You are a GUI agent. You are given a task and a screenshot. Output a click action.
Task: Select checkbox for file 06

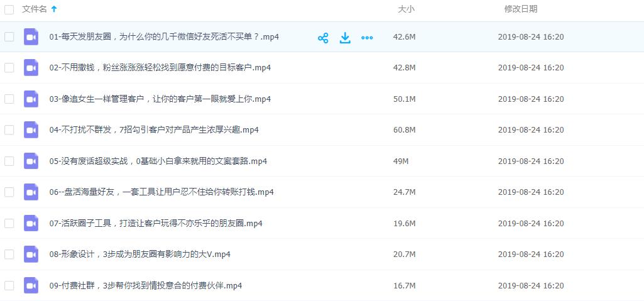[x=9, y=192]
